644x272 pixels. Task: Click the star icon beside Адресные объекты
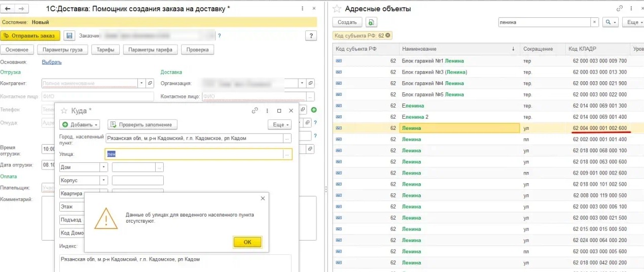337,9
